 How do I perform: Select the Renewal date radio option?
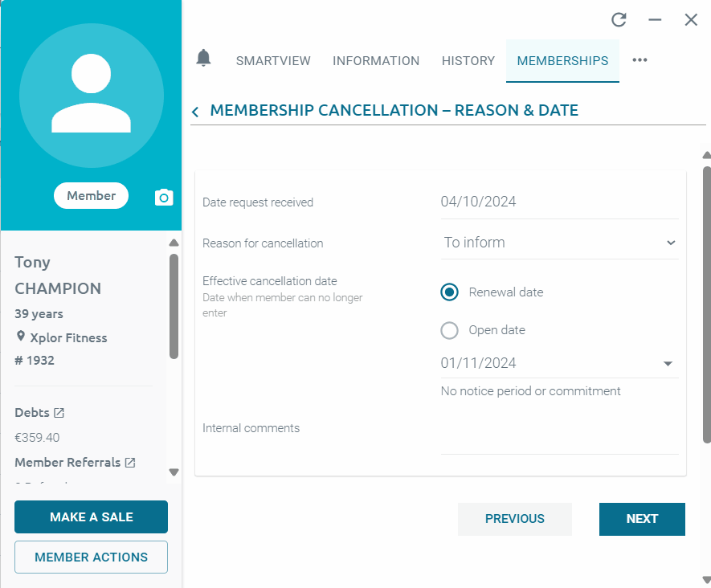coord(450,292)
